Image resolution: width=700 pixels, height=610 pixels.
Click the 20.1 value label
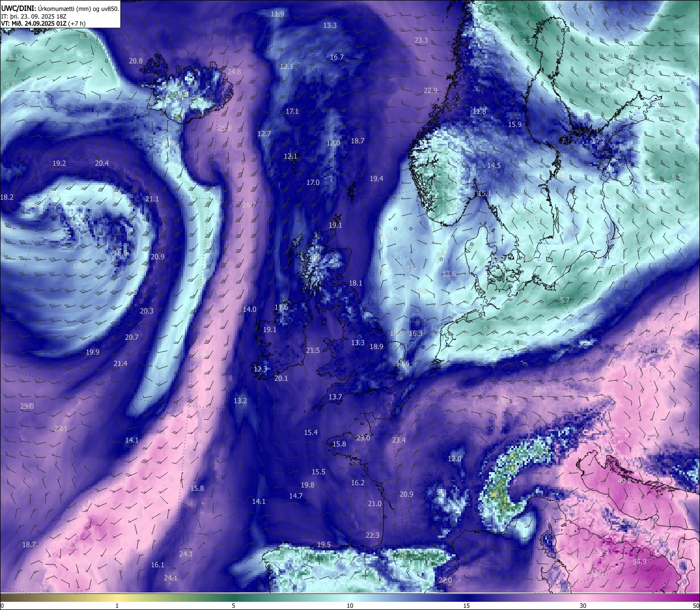pyautogui.click(x=281, y=378)
